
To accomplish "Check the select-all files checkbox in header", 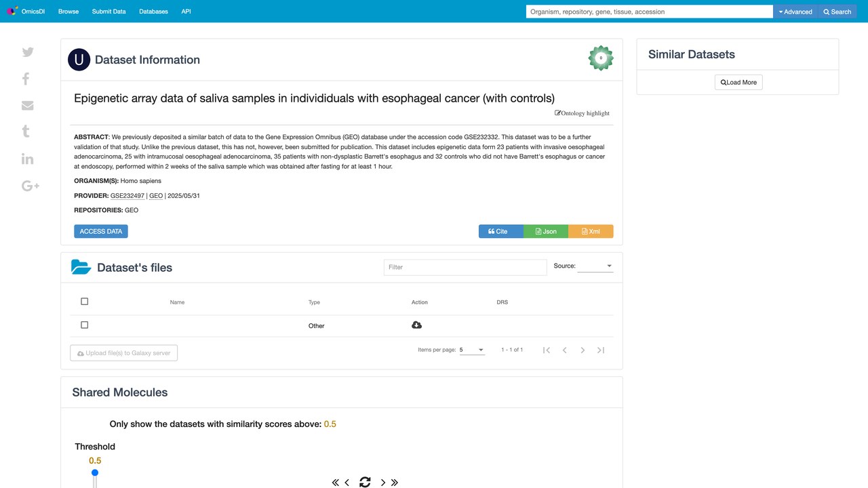I will (84, 302).
